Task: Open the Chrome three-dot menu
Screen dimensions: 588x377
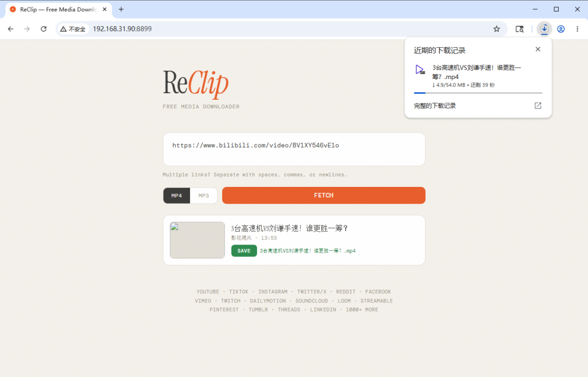Action: coord(577,29)
